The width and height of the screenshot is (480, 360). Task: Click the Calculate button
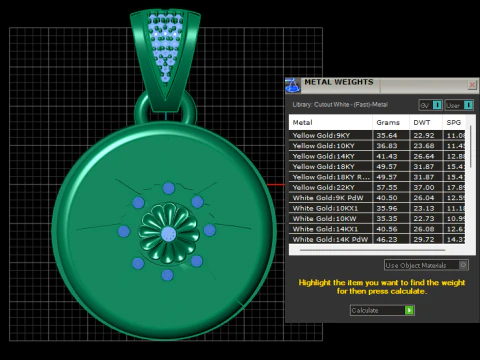point(382,310)
